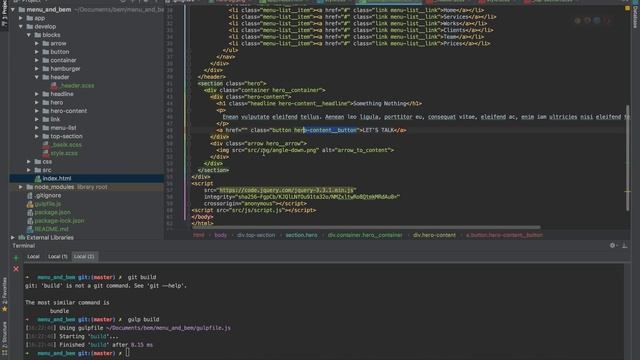The image size is (640, 360).
Task: Click the editor horizontal scrollbar
Action: pyautogui.click(x=366, y=227)
